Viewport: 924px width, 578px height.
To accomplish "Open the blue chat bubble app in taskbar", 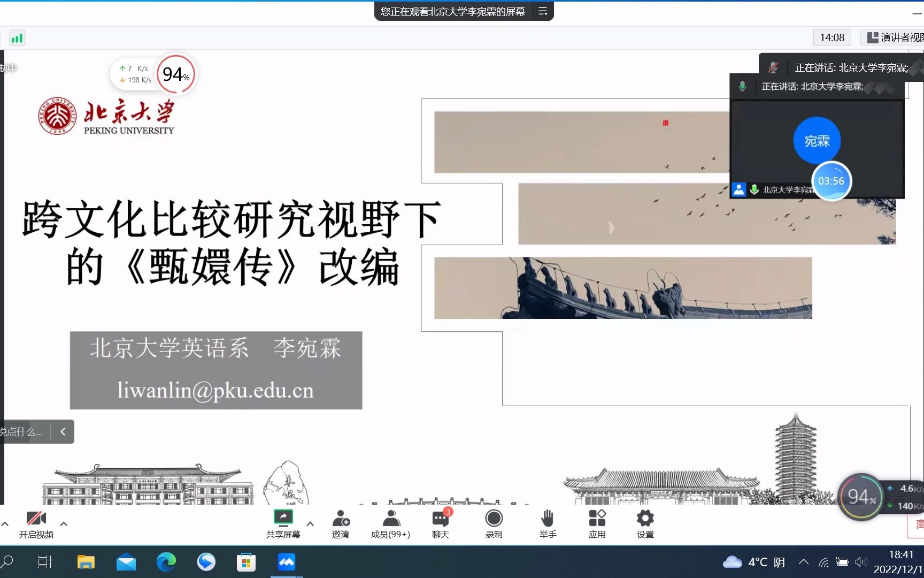I will coord(206,562).
